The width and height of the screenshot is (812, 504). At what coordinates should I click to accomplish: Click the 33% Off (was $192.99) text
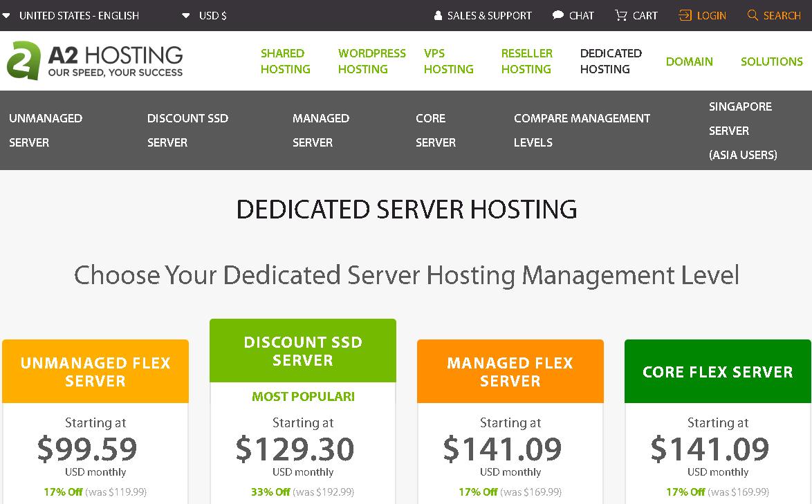point(303,492)
